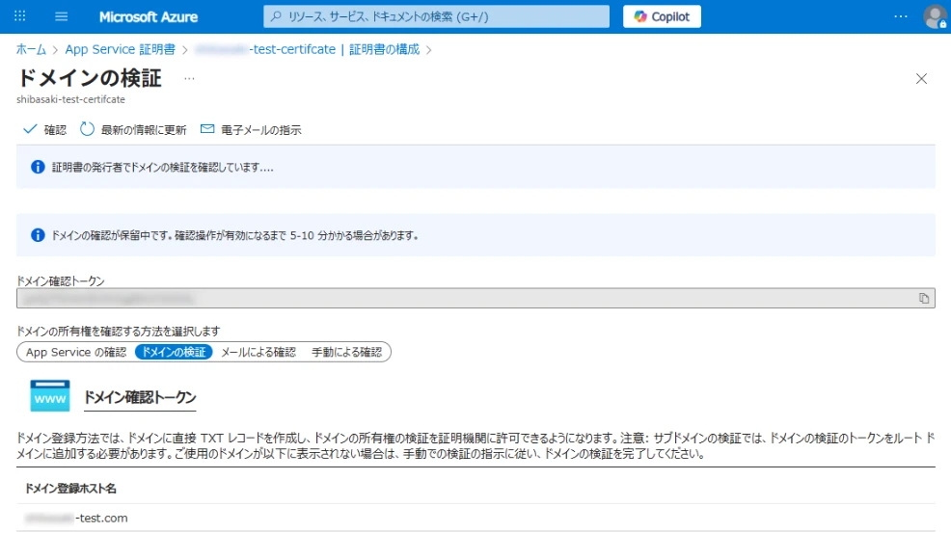Viewport: 951px width, 560px height.
Task: Open the ellipsis next to ドメインの検証 title
Action: (x=189, y=78)
